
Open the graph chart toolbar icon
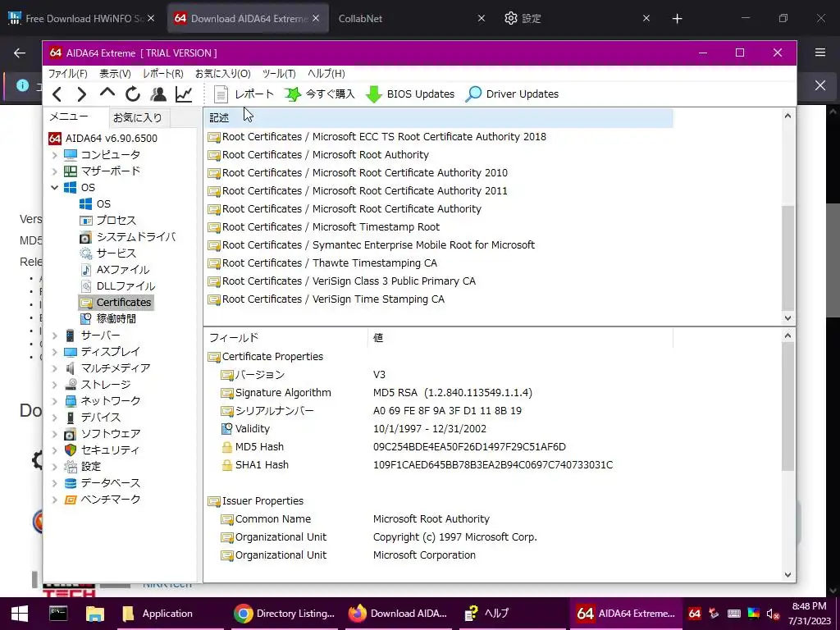pos(184,94)
